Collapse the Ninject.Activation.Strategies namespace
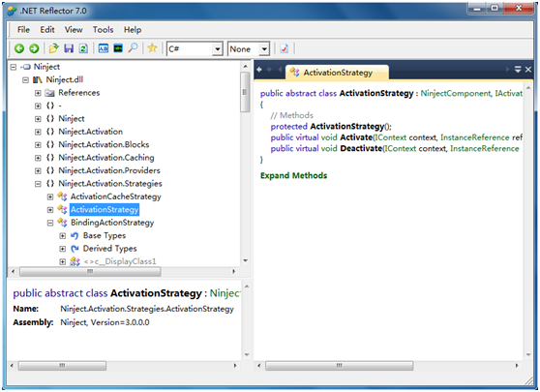Screen dimensions: 540x392 point(38,184)
